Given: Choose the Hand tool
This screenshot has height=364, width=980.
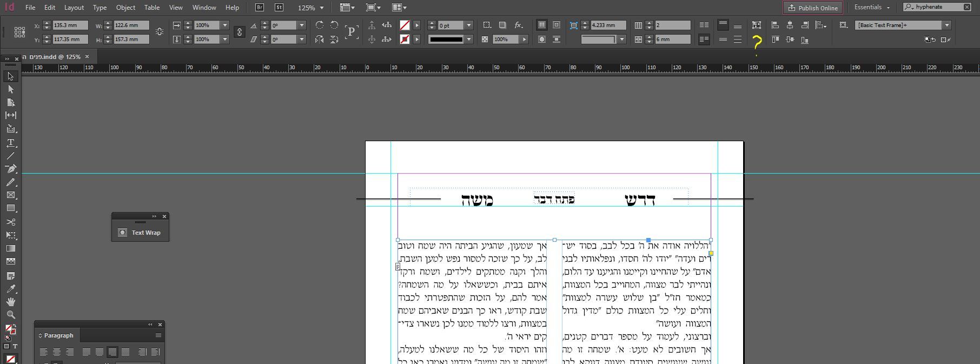Looking at the screenshot, I should point(10,302).
